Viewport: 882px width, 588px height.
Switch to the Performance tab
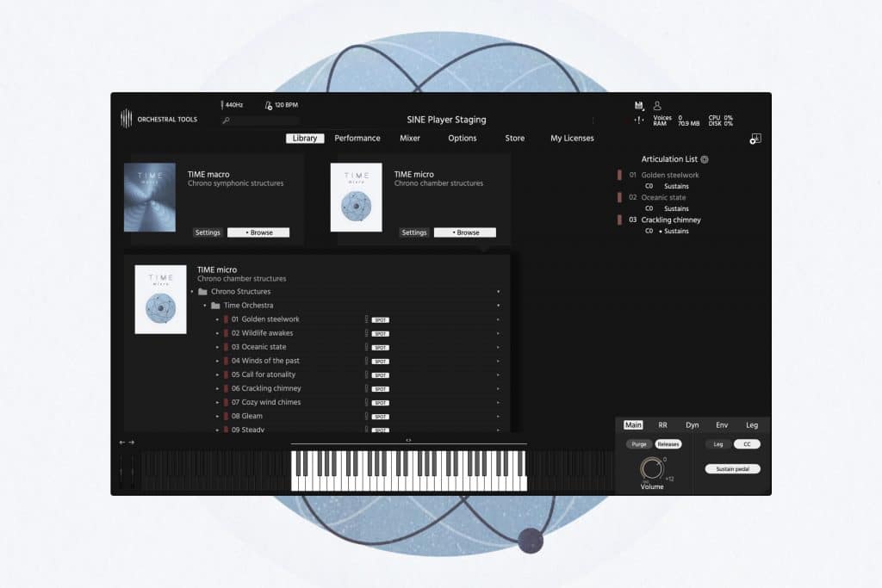357,139
